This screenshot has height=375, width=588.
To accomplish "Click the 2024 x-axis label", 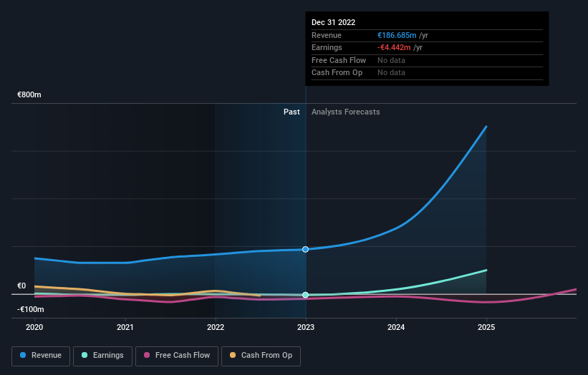I will [x=396, y=327].
